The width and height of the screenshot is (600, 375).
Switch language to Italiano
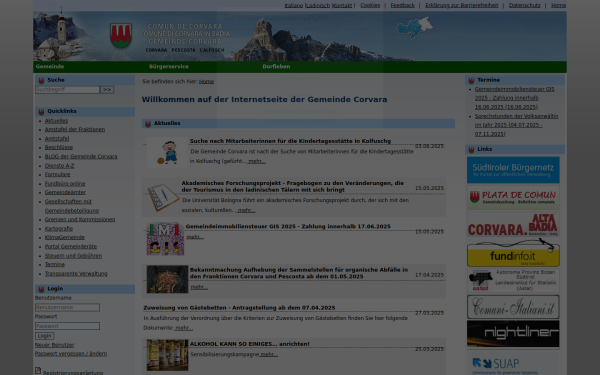click(293, 5)
